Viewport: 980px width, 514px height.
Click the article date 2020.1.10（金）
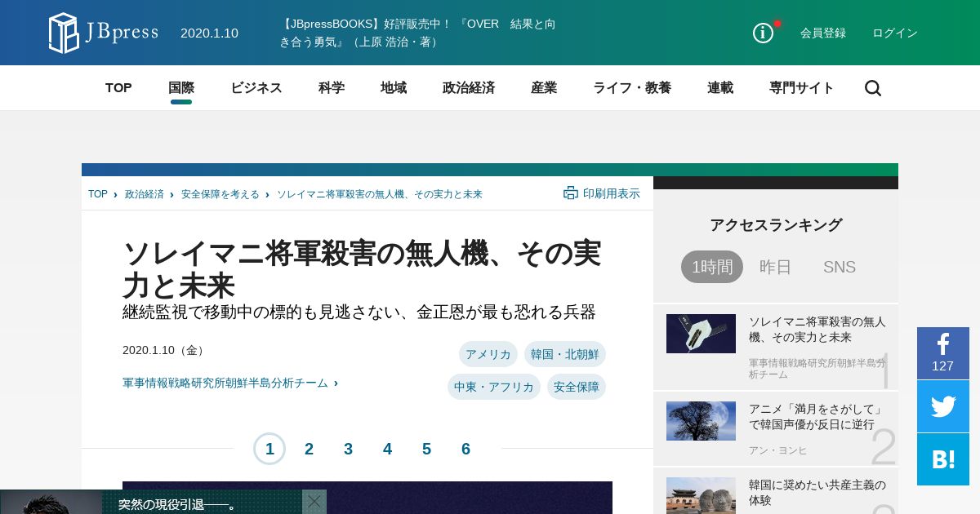(x=165, y=350)
